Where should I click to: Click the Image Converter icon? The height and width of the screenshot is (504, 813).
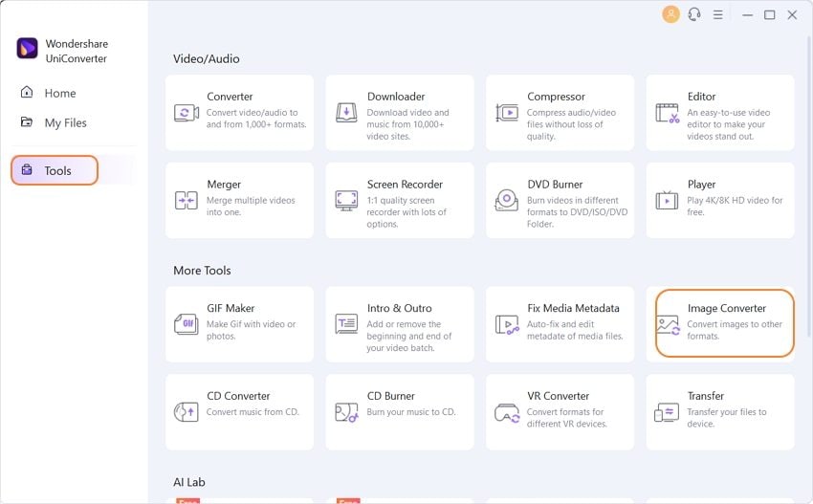668,325
